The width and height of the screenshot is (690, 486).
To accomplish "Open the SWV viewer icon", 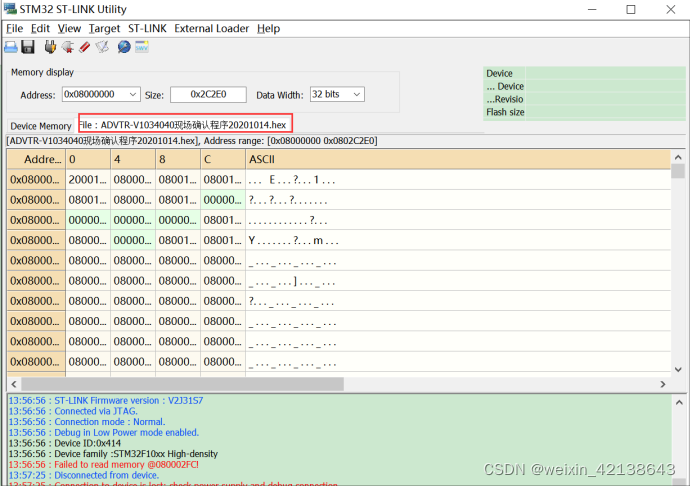I will click(142, 47).
